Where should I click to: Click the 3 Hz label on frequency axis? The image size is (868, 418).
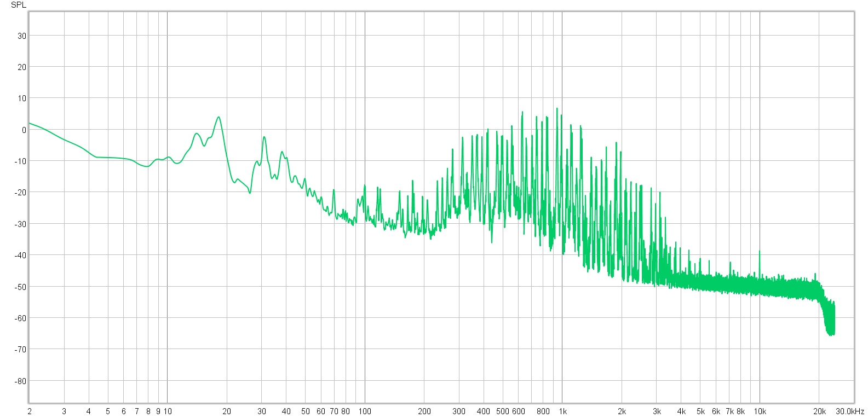tap(64, 411)
